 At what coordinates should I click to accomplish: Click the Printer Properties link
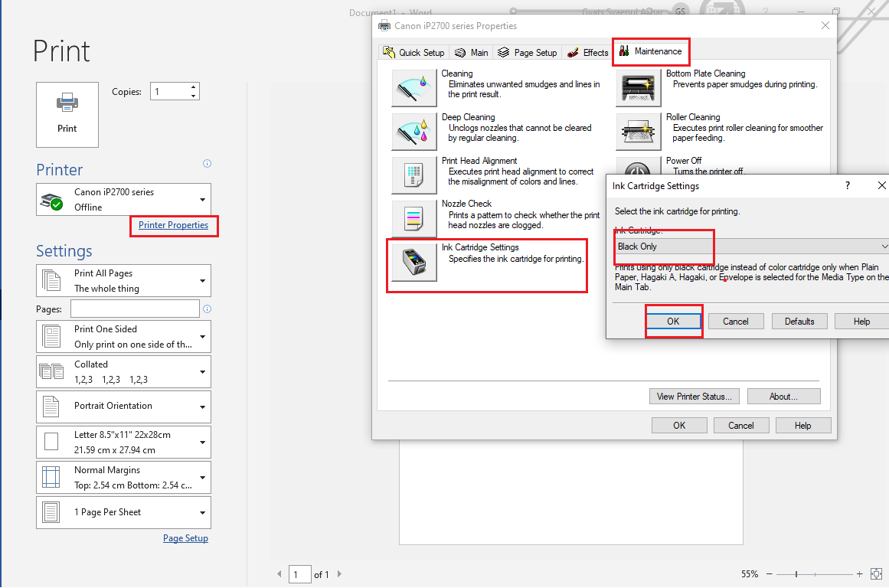coord(174,225)
